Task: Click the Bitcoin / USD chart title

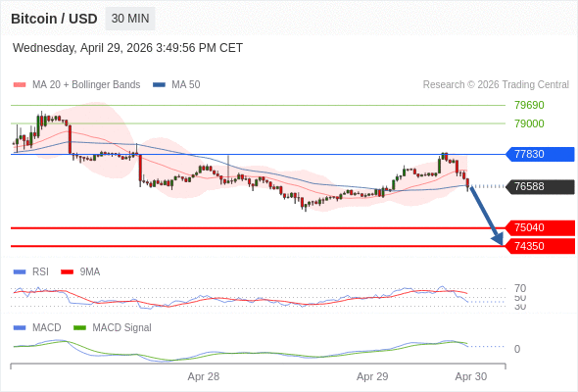Action: [54, 19]
